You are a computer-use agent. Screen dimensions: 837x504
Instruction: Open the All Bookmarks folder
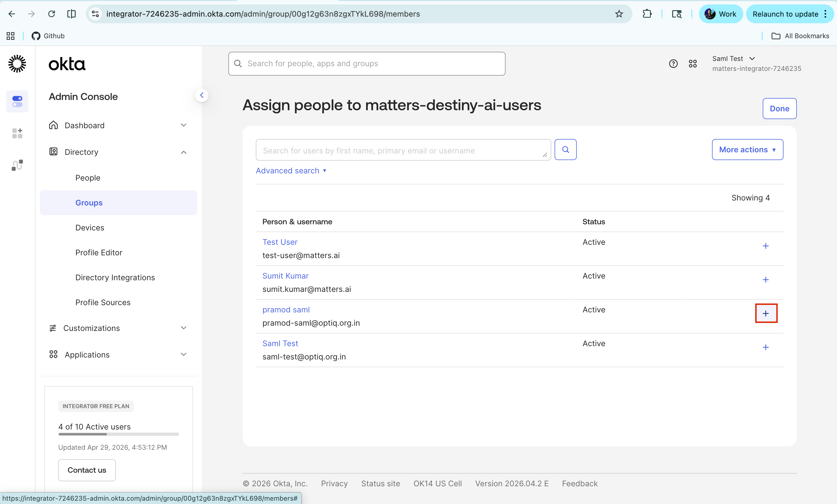pyautogui.click(x=800, y=36)
